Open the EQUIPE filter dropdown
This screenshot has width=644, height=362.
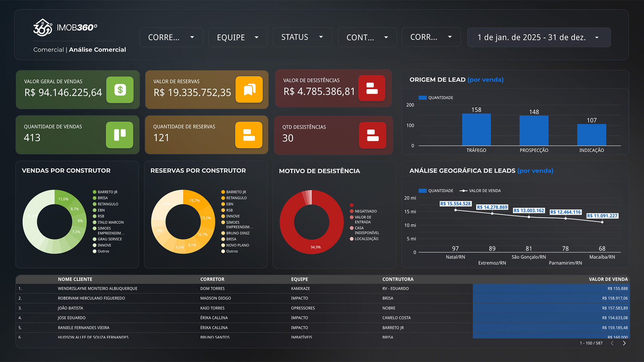tap(237, 37)
